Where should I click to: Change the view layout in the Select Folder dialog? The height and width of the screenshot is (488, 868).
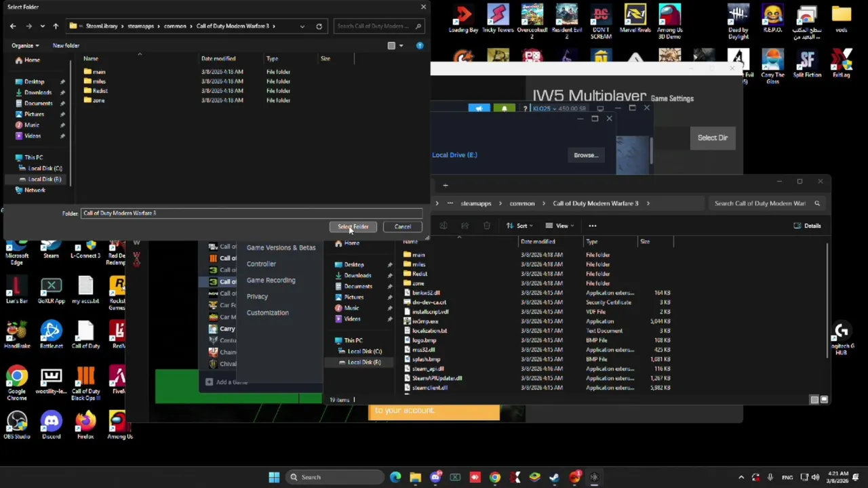click(391, 45)
